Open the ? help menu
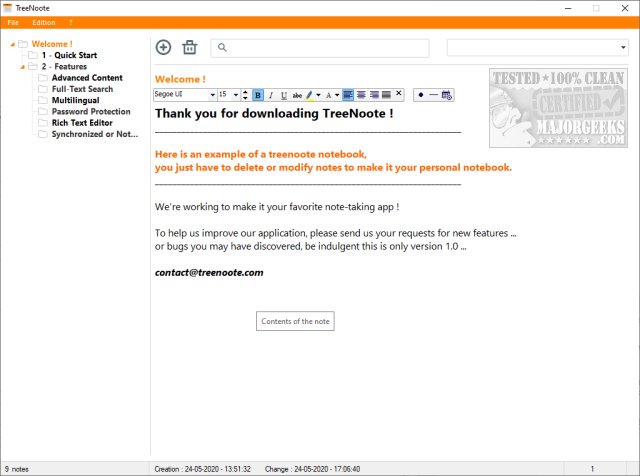640x476 pixels. [x=71, y=22]
